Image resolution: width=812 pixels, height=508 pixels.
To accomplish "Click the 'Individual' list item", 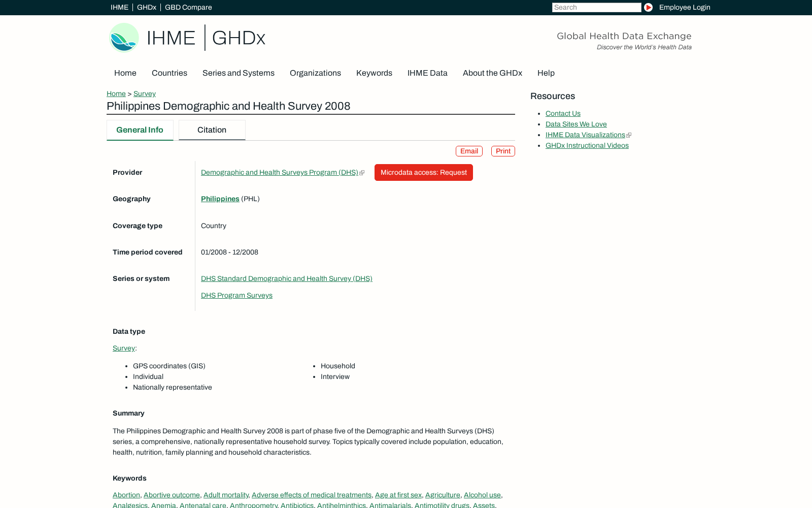I will coord(148,376).
